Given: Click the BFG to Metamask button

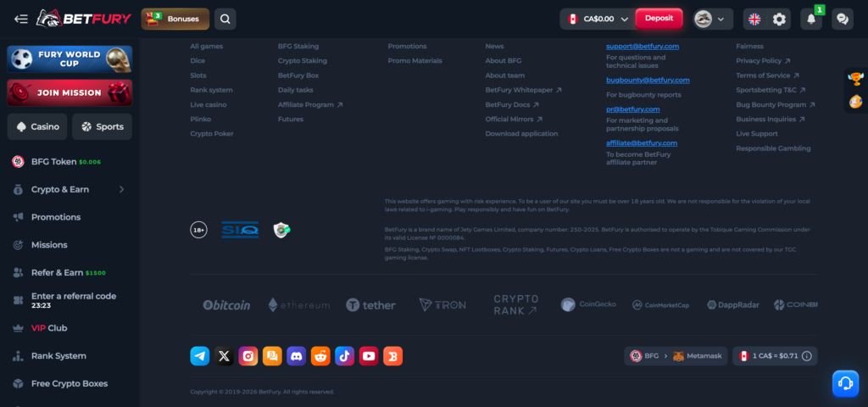Looking at the screenshot, I should click(x=676, y=356).
